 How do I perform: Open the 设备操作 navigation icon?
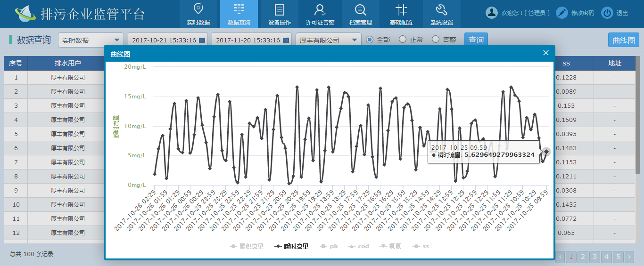280,10
